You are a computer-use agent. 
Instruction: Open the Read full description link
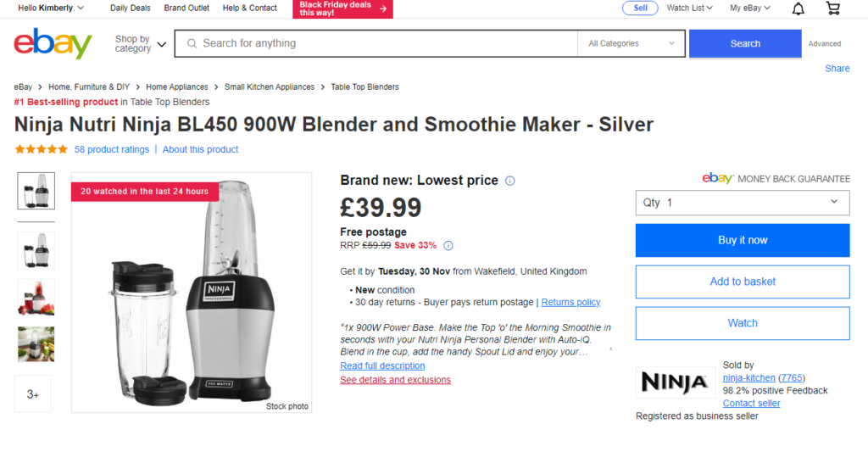point(382,366)
